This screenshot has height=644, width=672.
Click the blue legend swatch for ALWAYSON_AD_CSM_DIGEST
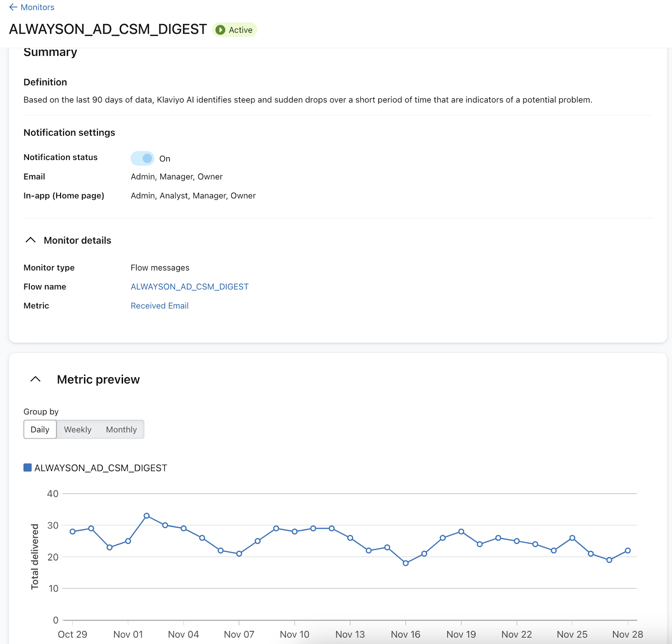(x=28, y=468)
